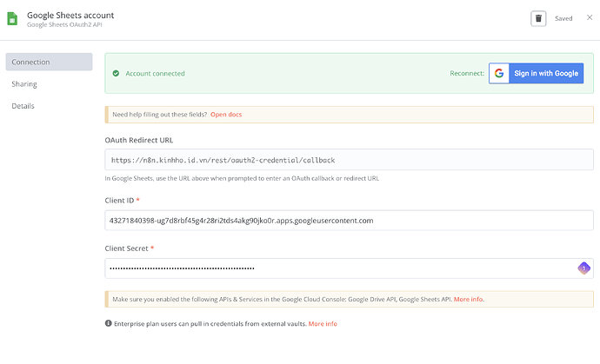Click More info link about external vaults
This screenshot has width=600, height=364.
tap(323, 323)
